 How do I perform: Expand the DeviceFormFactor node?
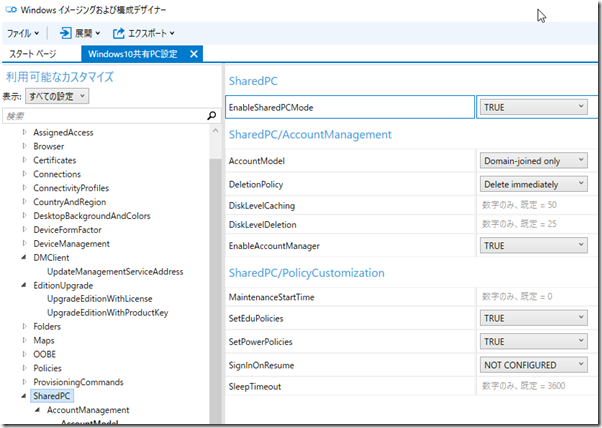25,229
